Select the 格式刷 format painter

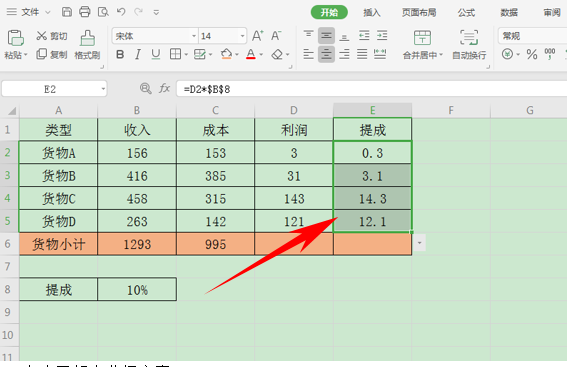click(87, 45)
